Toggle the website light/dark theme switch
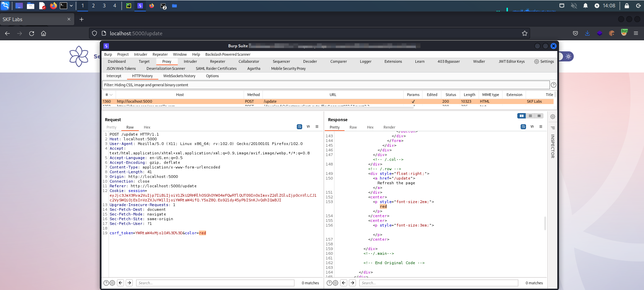The width and height of the screenshot is (644, 290). coord(568,56)
